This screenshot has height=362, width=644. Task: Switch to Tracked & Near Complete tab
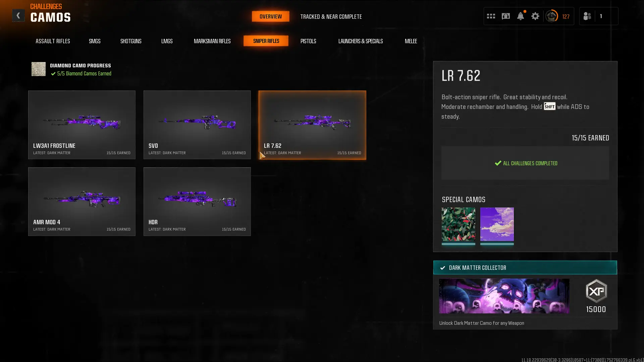coord(331,16)
